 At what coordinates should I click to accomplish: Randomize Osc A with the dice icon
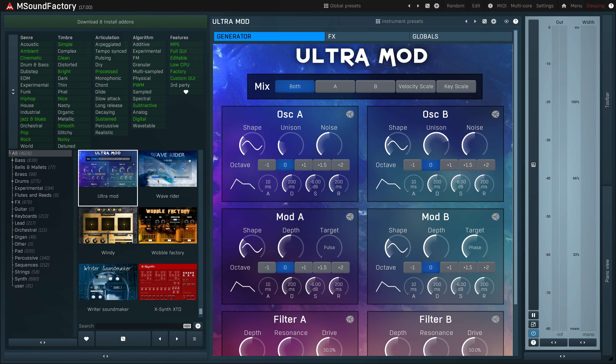(350, 114)
